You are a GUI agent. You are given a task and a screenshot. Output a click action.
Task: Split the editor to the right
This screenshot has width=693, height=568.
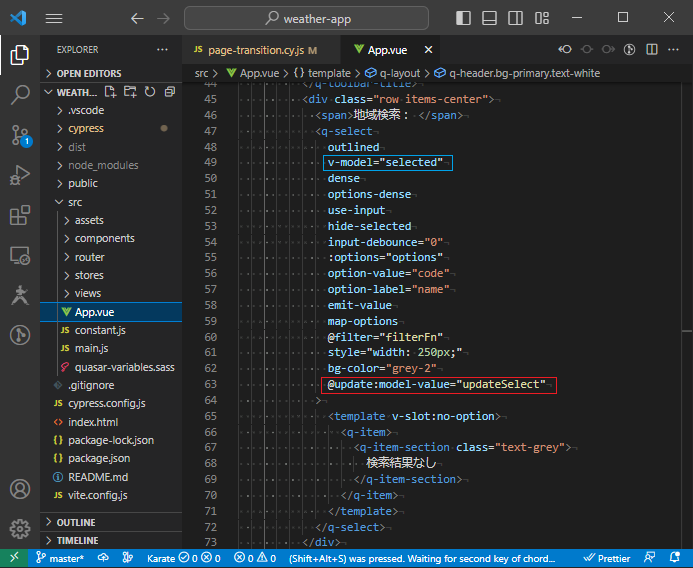coord(652,50)
